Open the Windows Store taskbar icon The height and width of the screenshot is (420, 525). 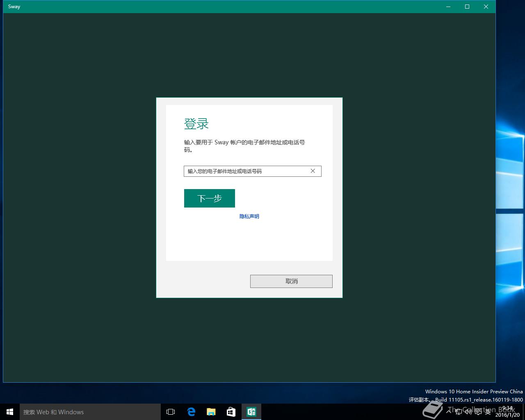click(231, 412)
